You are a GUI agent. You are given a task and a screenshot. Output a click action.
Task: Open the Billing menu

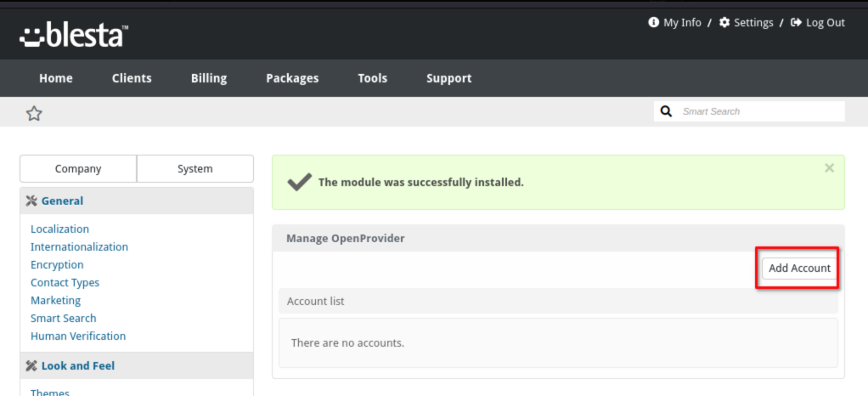point(209,78)
